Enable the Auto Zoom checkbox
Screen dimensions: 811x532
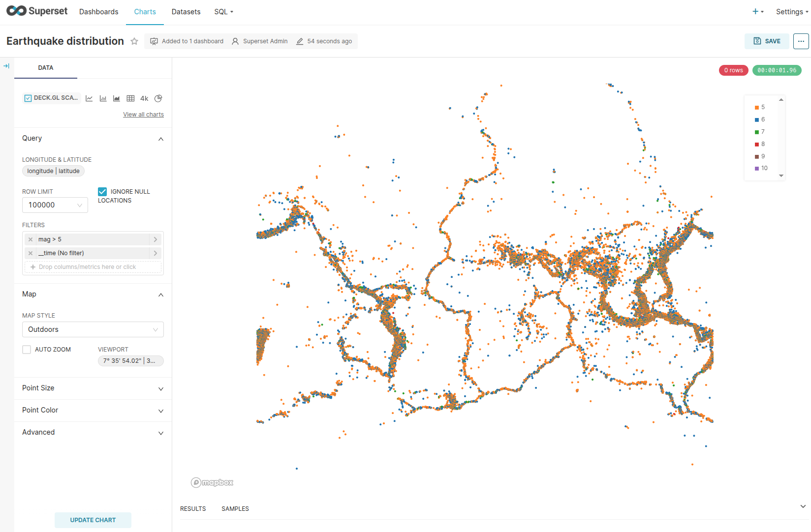(x=27, y=350)
